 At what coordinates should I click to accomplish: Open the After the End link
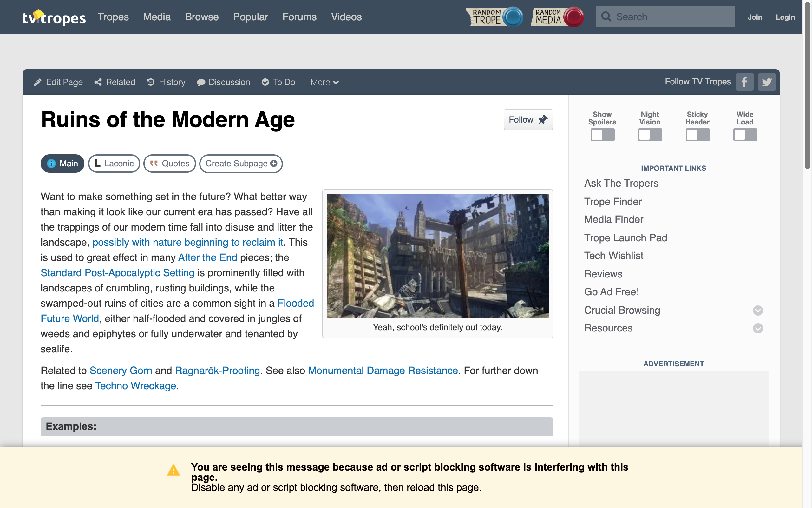coord(207,257)
